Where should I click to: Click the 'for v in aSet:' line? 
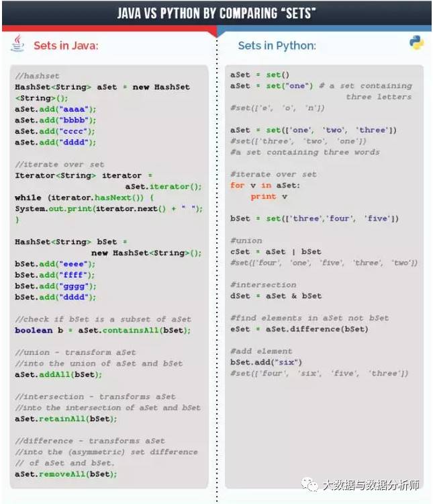pos(265,185)
